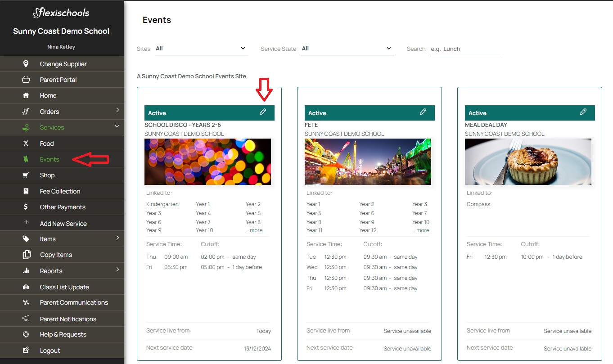
Task: Expand the Orders submenu chevron
Action: pos(117,110)
